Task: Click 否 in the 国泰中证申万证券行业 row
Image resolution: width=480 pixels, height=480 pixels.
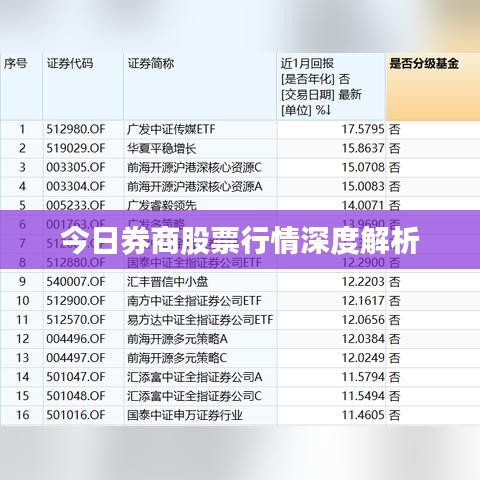Action: pyautogui.click(x=394, y=415)
